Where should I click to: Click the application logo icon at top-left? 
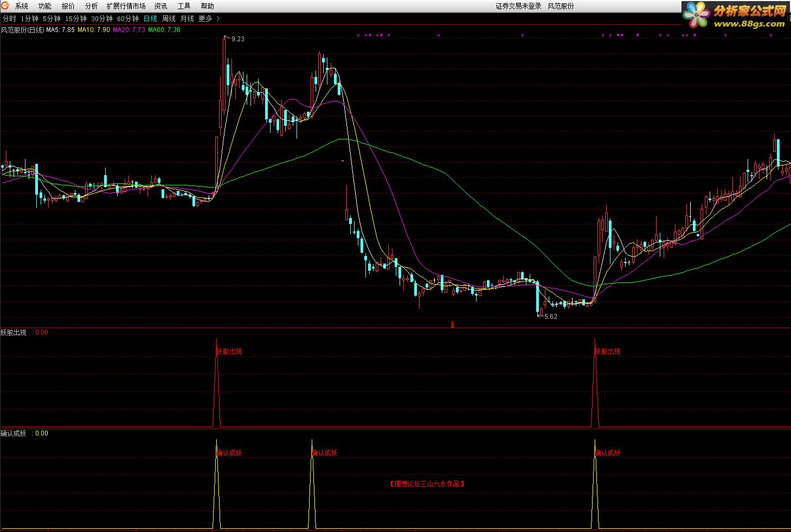click(x=5, y=6)
